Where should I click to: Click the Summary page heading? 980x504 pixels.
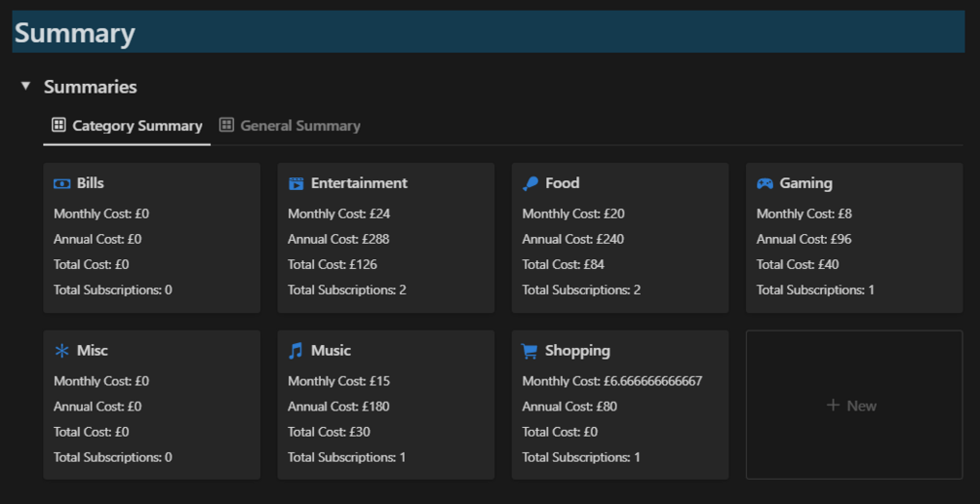(x=75, y=33)
